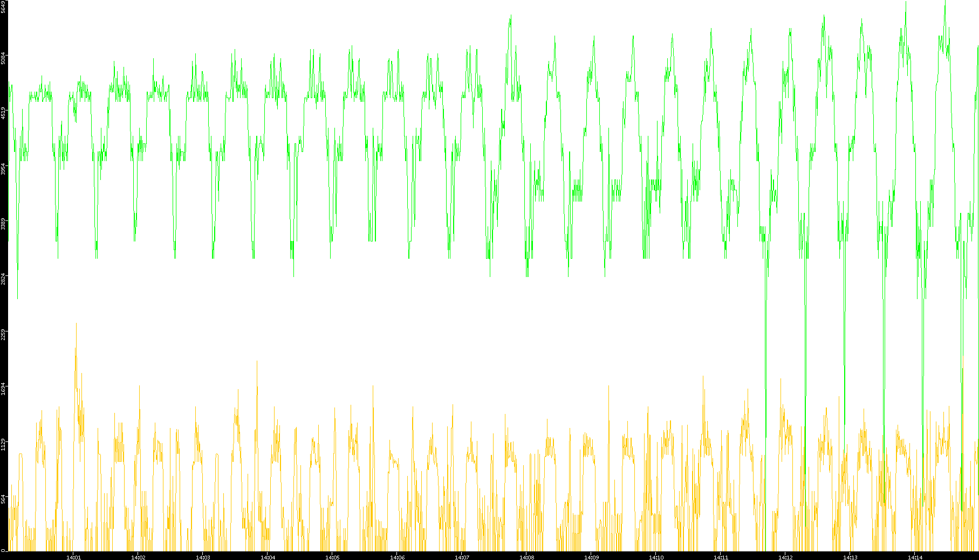Select the 1694 vertical axis value
The image size is (979, 560).
pyautogui.click(x=4, y=390)
